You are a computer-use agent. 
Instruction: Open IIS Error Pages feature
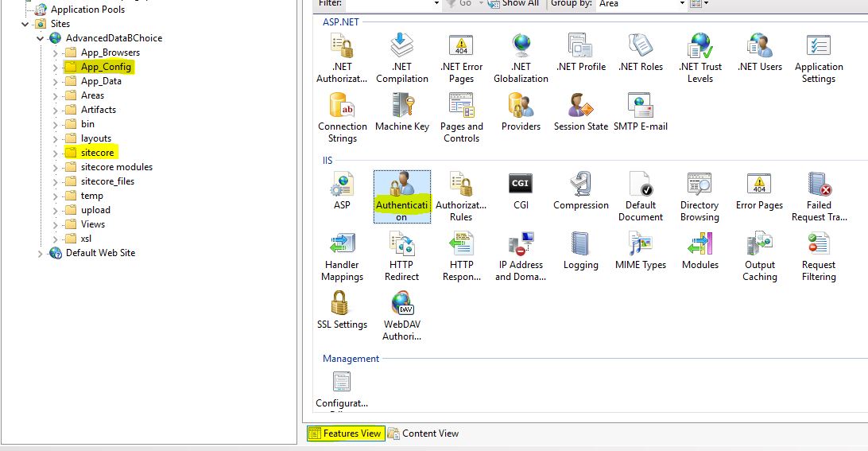[760, 191]
